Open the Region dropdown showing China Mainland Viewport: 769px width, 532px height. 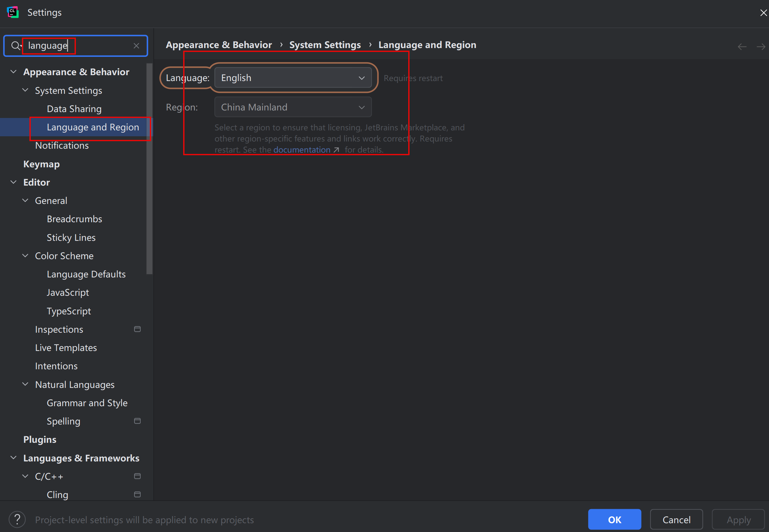point(293,107)
